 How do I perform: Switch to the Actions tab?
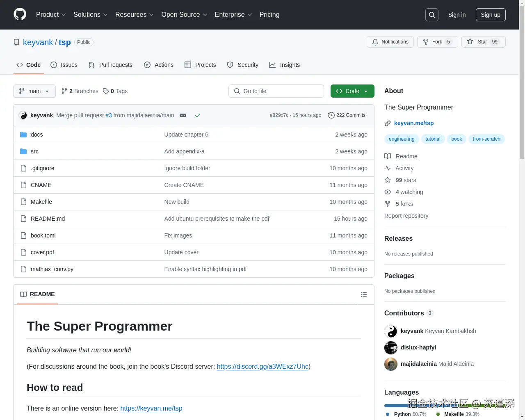pyautogui.click(x=159, y=65)
